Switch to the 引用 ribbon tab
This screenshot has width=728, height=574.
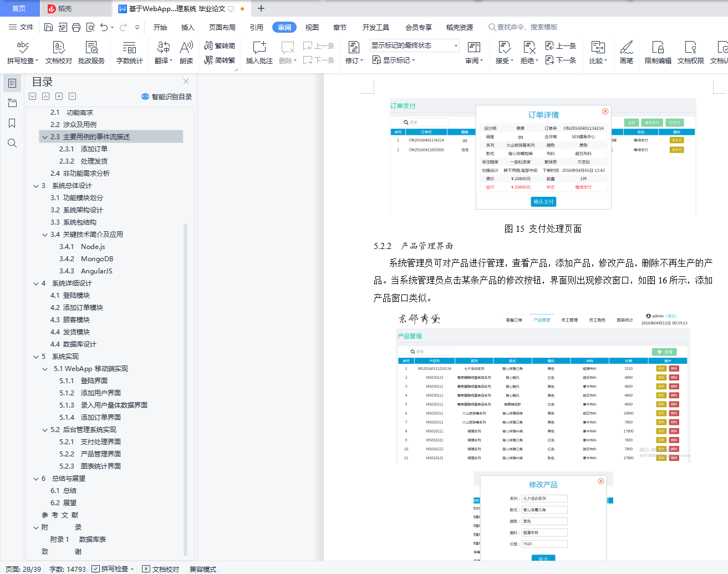point(257,27)
